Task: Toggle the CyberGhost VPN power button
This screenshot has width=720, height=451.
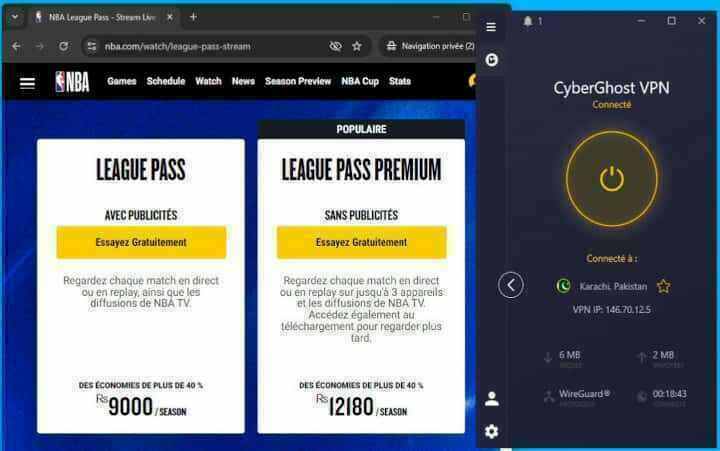Action: pos(611,179)
